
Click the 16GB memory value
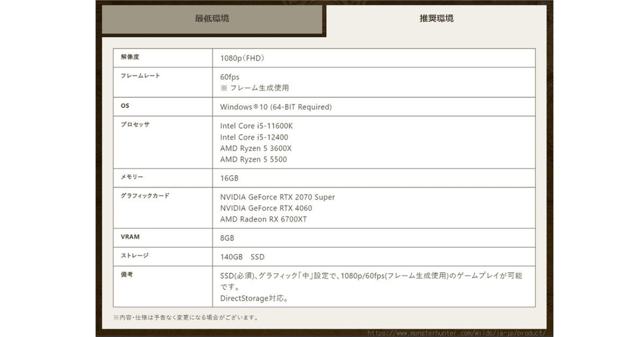[x=229, y=178]
